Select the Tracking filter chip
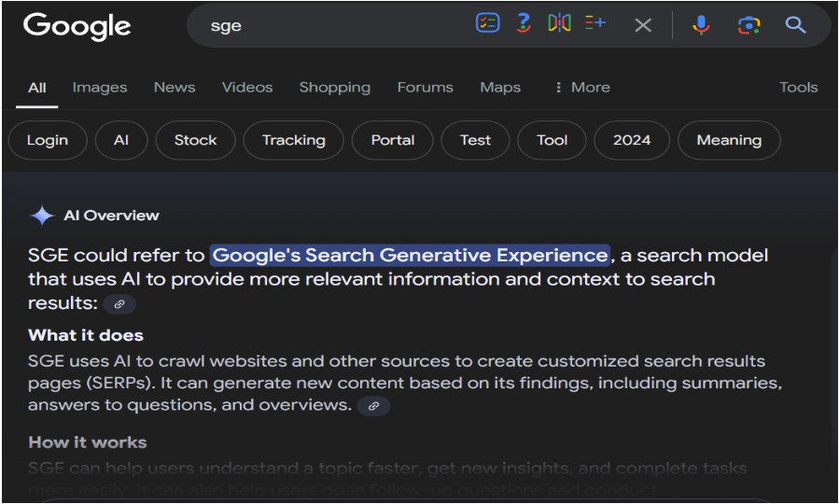This screenshot has width=839, height=504. (x=293, y=140)
